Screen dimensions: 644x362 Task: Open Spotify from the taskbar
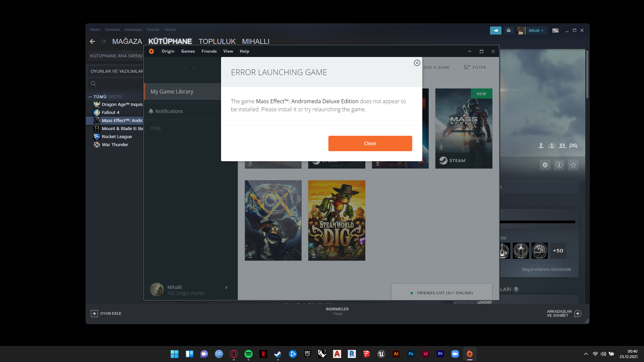pyautogui.click(x=249, y=354)
